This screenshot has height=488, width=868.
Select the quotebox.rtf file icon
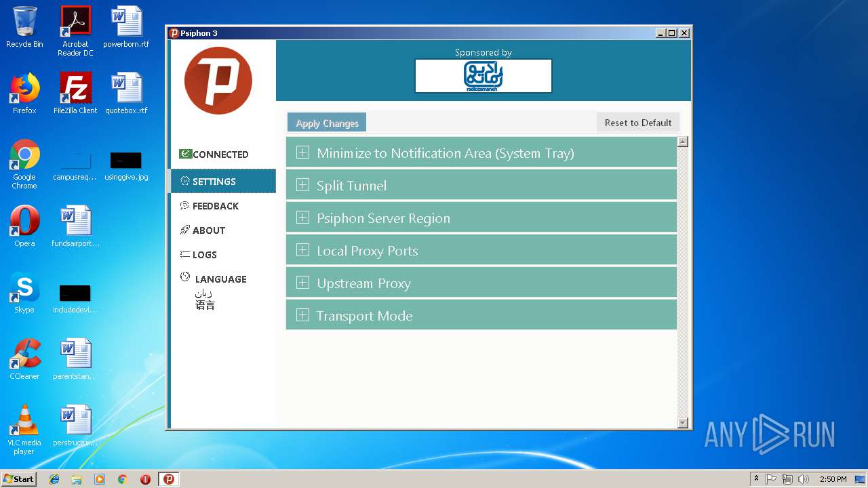click(126, 94)
